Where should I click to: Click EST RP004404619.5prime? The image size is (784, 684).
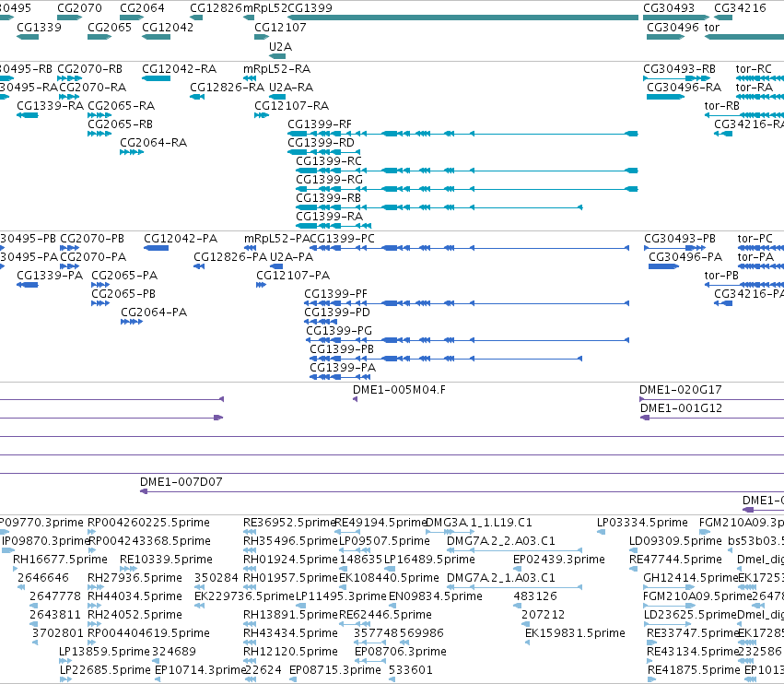click(x=148, y=633)
